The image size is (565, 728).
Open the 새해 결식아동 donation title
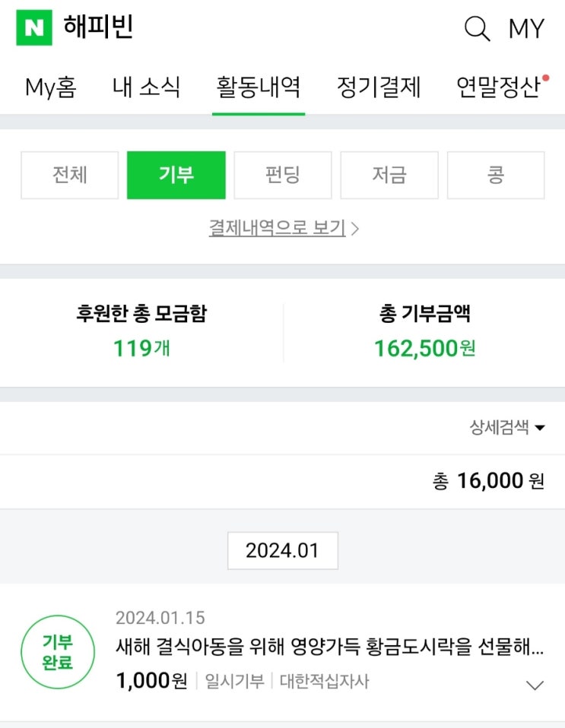329,649
